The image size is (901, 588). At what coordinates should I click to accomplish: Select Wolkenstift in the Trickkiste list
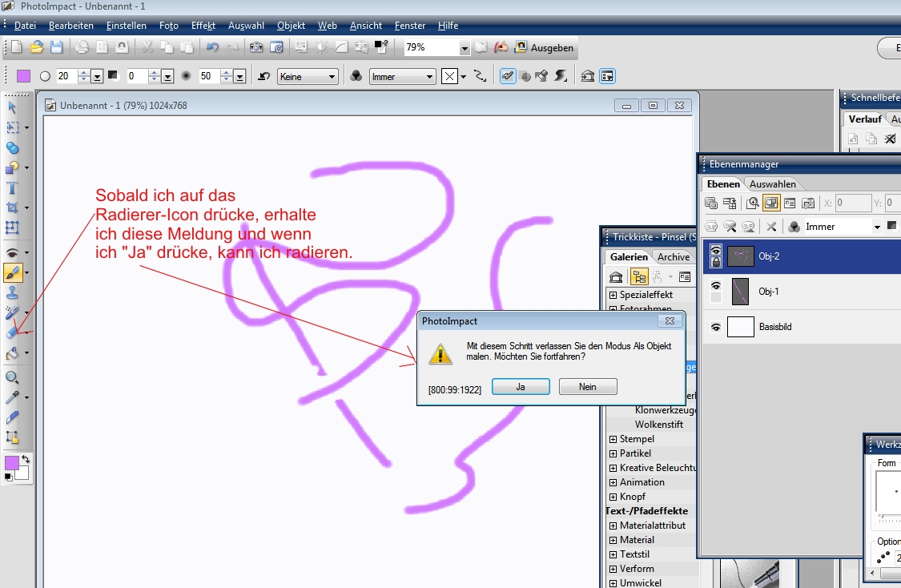pyautogui.click(x=658, y=425)
